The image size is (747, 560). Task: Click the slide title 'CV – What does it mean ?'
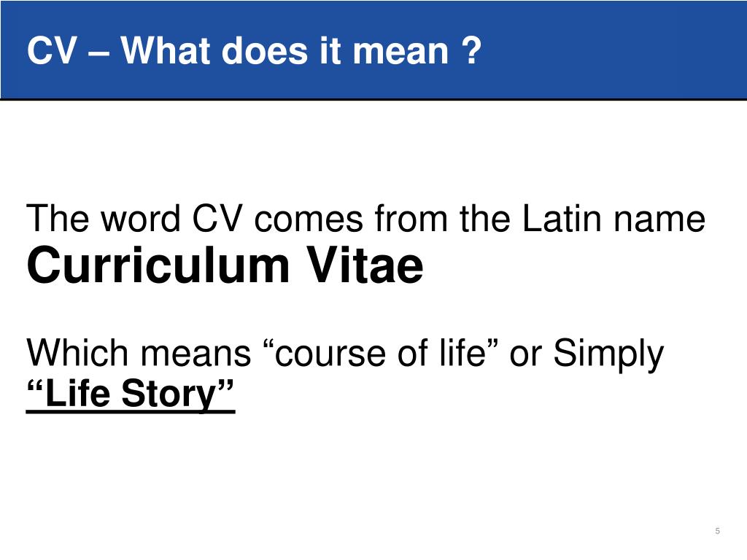pos(254,50)
